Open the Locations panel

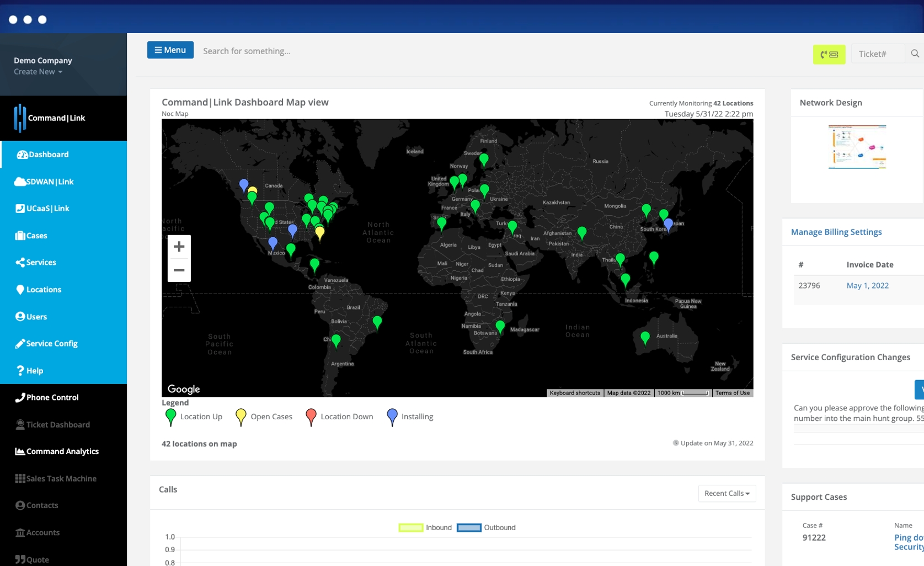(44, 290)
